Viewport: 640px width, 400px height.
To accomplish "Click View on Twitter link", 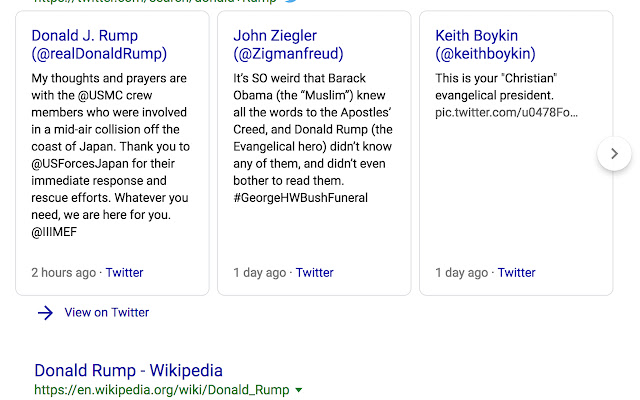I will pyautogui.click(x=107, y=313).
